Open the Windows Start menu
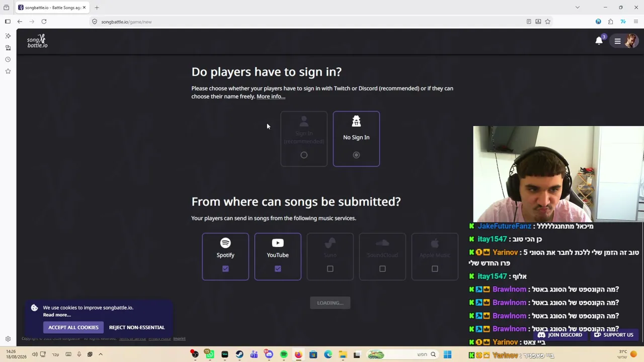 [x=447, y=354]
